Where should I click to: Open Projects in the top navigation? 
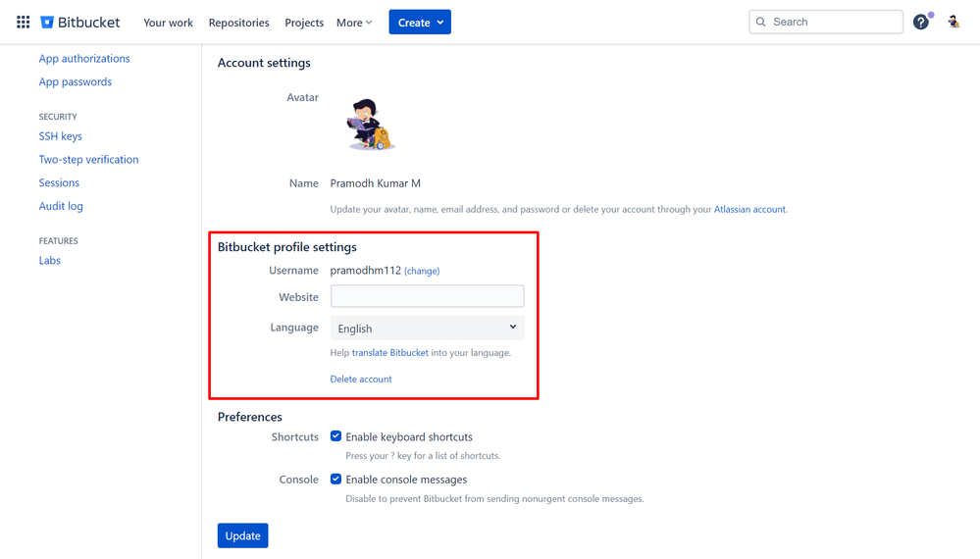304,23
